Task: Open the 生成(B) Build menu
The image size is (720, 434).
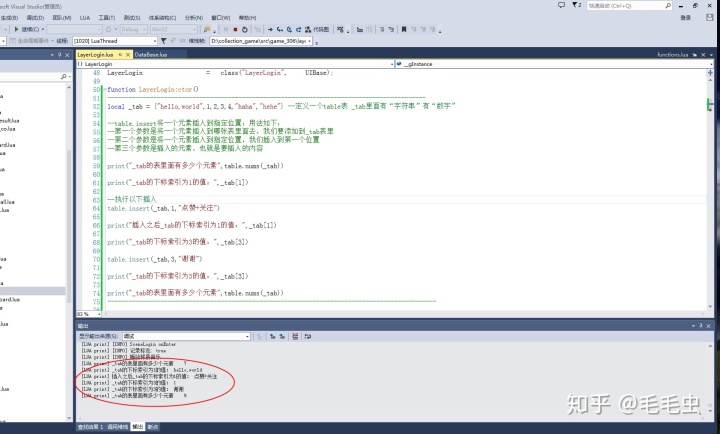Action: point(9,17)
